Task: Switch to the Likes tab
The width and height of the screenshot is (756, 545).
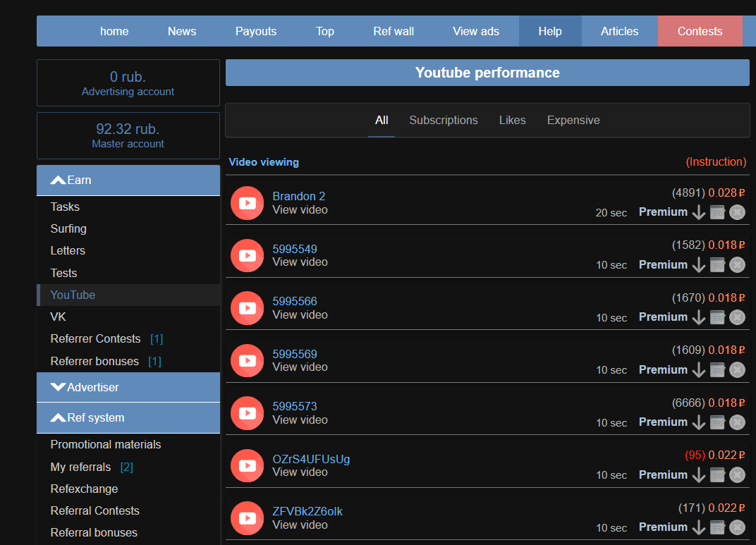Action: coord(512,121)
